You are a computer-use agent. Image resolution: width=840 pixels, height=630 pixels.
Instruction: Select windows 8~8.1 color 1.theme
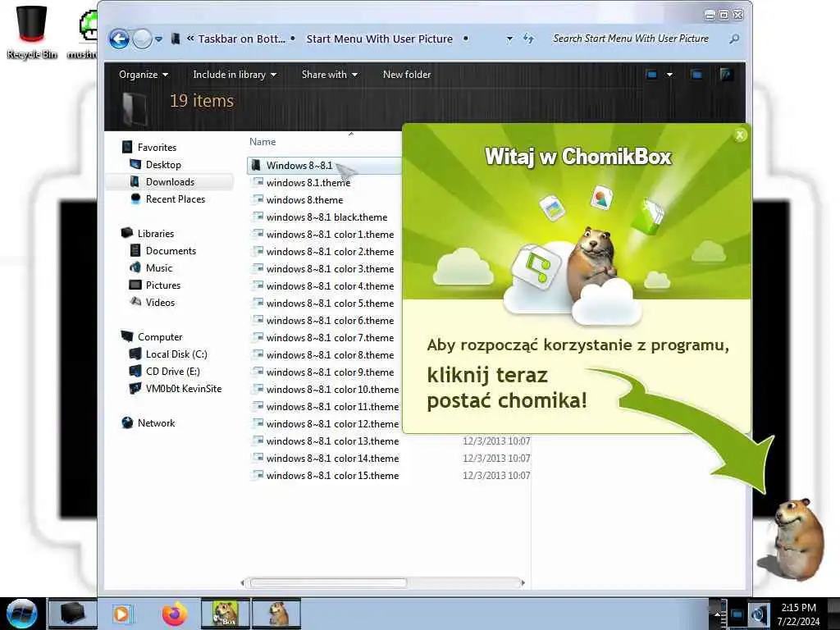pyautogui.click(x=330, y=234)
